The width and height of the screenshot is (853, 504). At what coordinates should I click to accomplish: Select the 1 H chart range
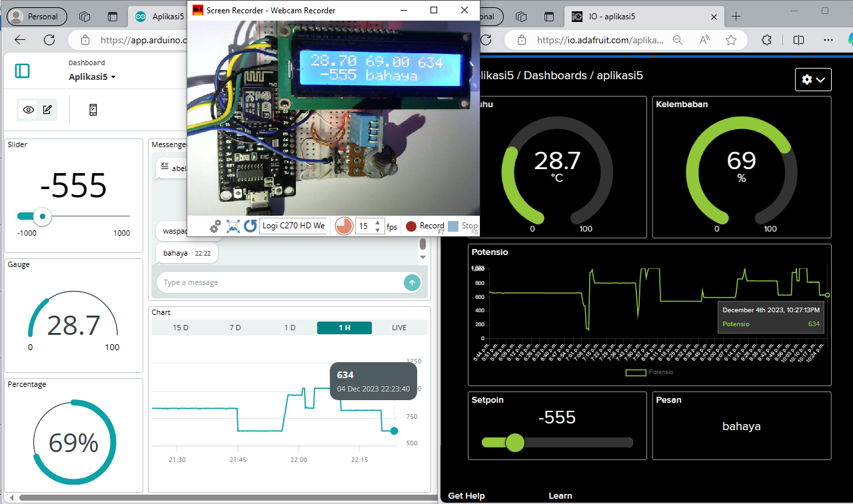[345, 328]
